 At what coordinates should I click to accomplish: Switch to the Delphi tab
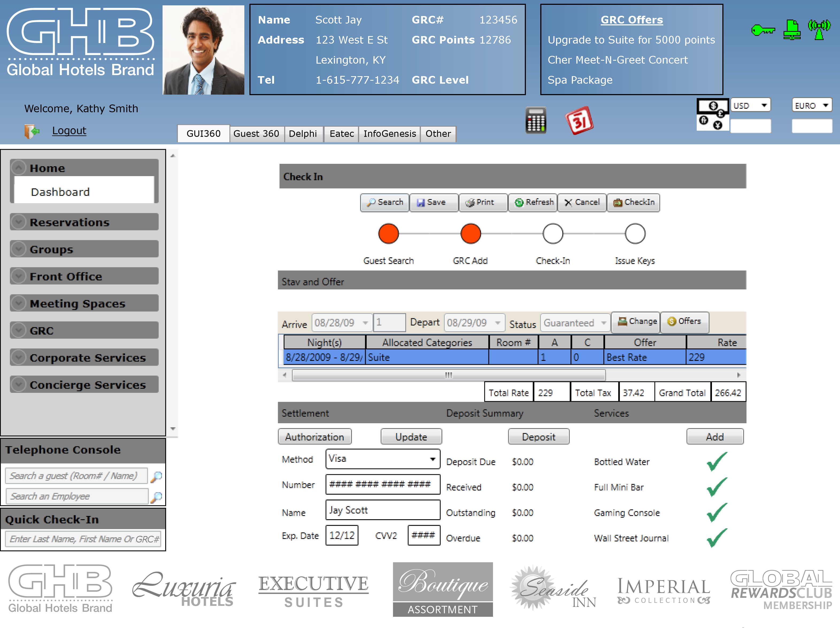pyautogui.click(x=303, y=134)
